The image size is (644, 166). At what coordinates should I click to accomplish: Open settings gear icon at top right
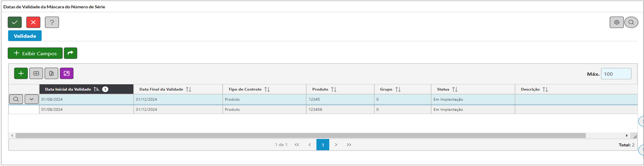coord(616,22)
